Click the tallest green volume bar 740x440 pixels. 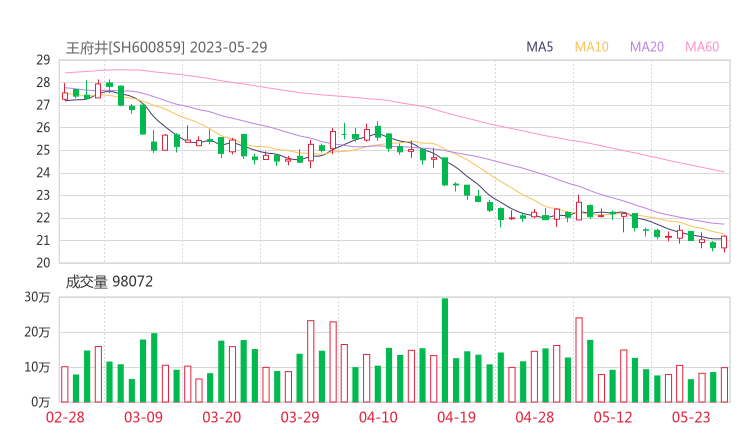click(x=445, y=350)
